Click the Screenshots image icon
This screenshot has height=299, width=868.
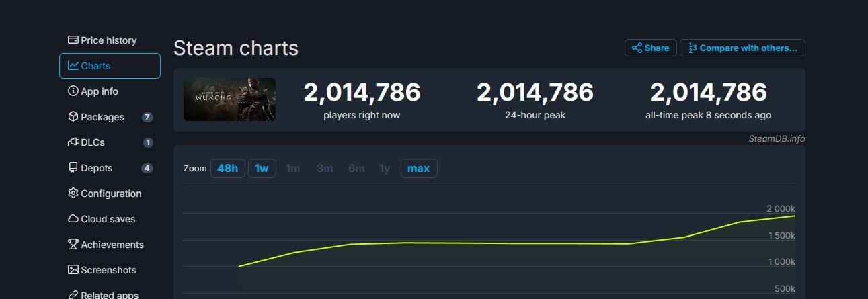73,270
